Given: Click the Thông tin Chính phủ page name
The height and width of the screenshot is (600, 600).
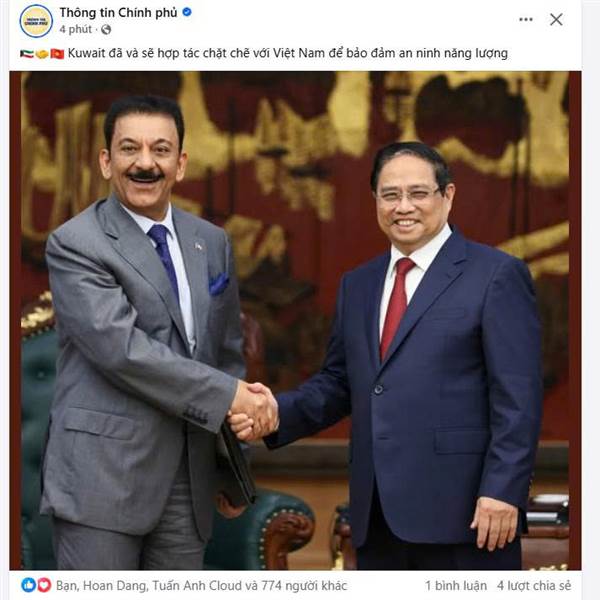Looking at the screenshot, I should 118,13.
